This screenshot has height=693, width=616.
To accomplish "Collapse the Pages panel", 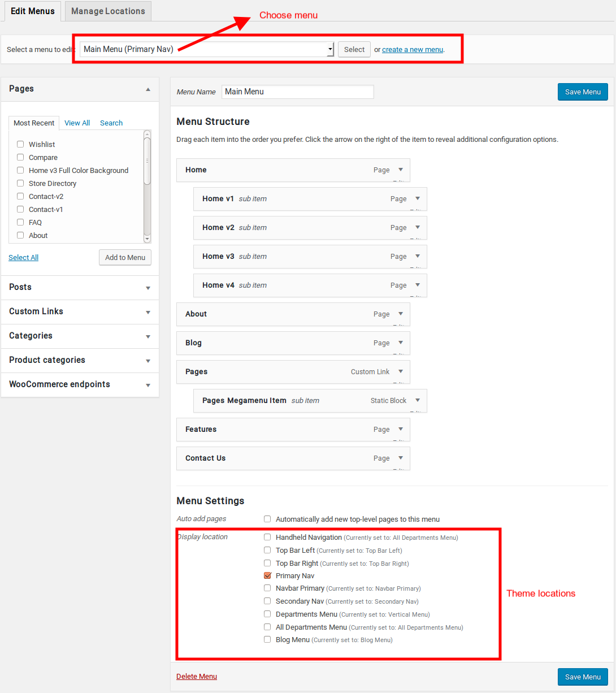I will click(x=148, y=89).
